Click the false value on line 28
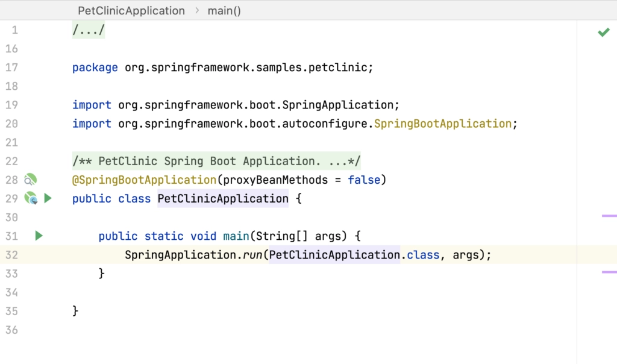The image size is (617, 364). tap(364, 180)
